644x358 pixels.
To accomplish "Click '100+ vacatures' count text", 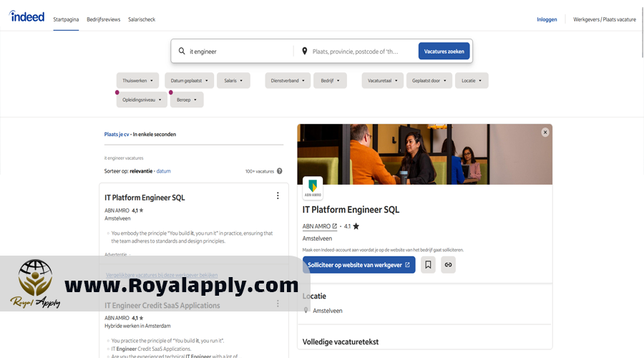I will tap(260, 171).
